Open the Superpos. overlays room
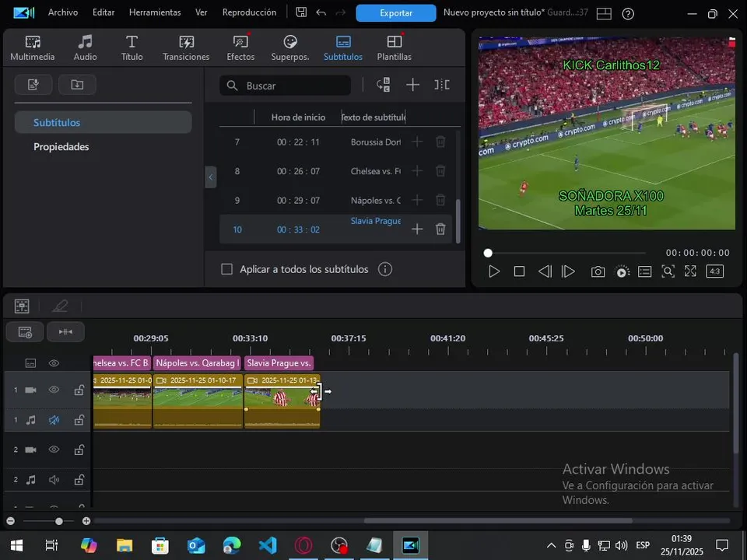 pos(290,48)
